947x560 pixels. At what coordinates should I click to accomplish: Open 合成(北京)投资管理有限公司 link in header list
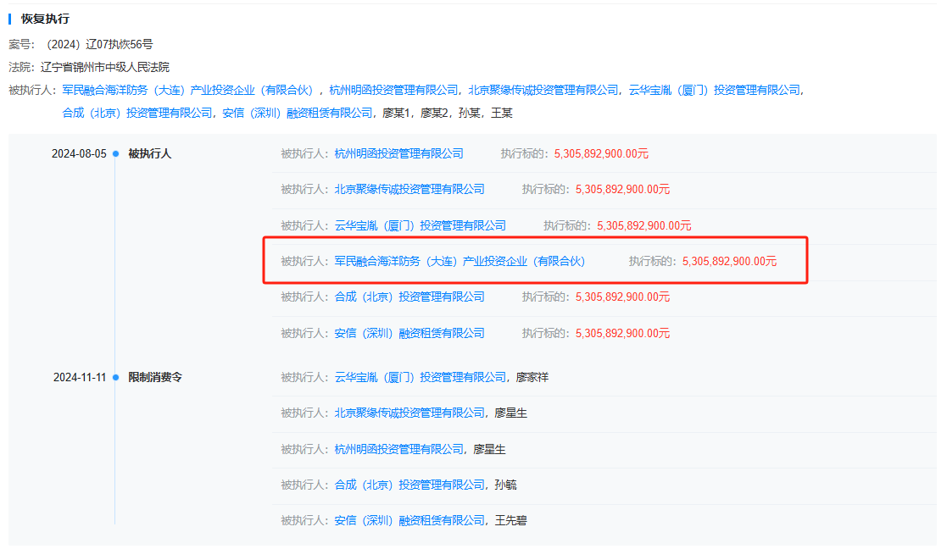(x=137, y=113)
